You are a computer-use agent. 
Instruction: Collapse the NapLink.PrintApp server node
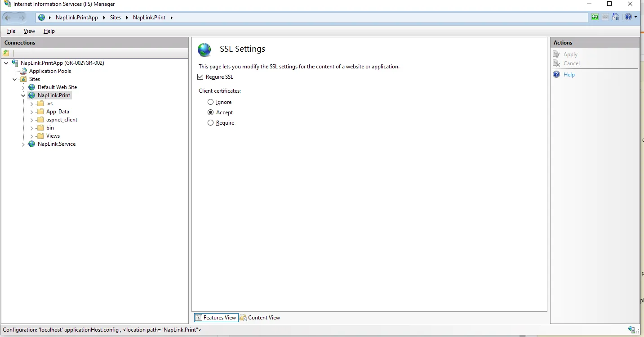pyautogui.click(x=6, y=63)
